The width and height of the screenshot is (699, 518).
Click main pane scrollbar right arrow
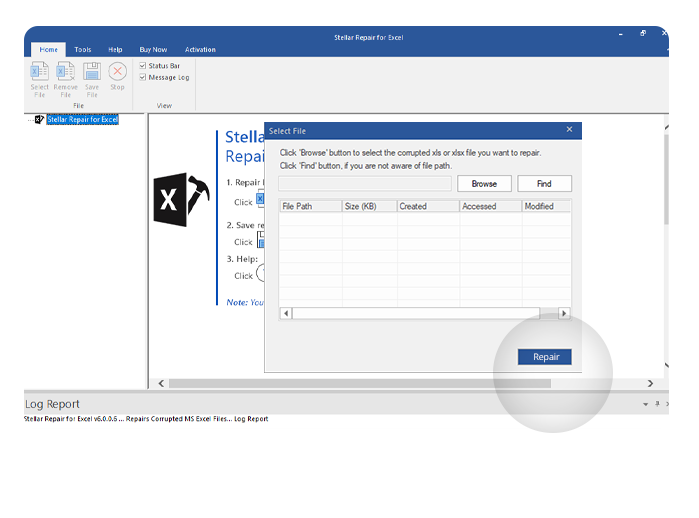[650, 383]
